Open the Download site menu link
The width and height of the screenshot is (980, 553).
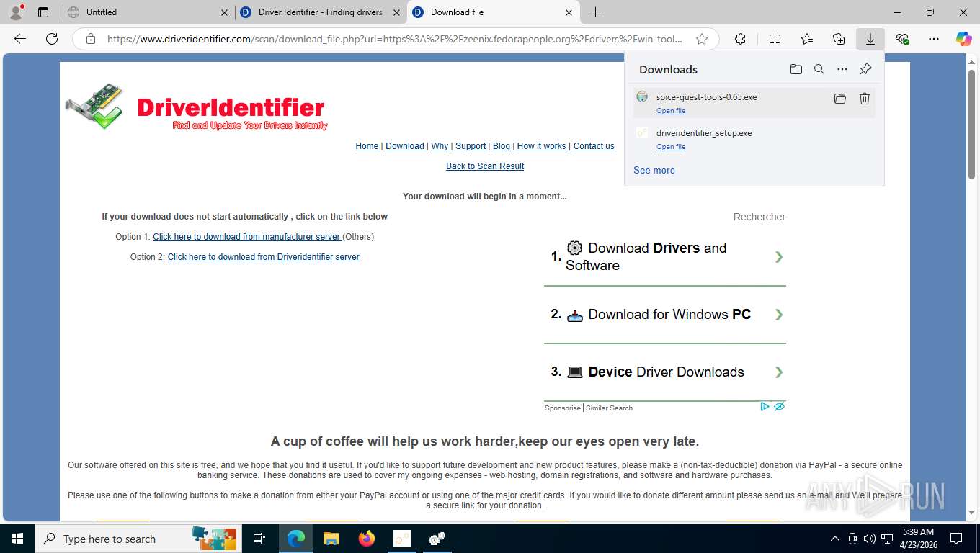(406, 146)
